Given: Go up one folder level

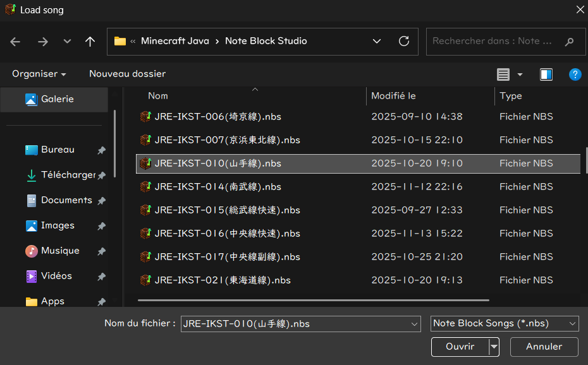Looking at the screenshot, I should 90,42.
